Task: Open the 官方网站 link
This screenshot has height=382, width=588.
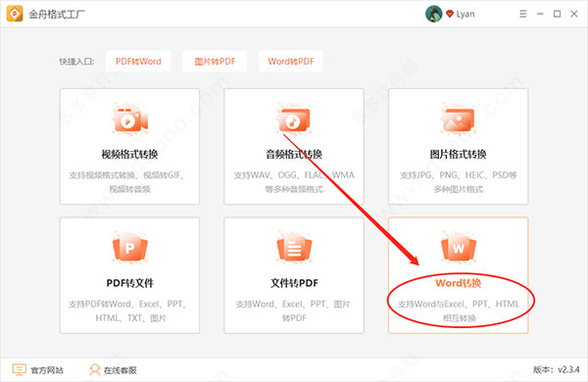Action: (x=47, y=370)
